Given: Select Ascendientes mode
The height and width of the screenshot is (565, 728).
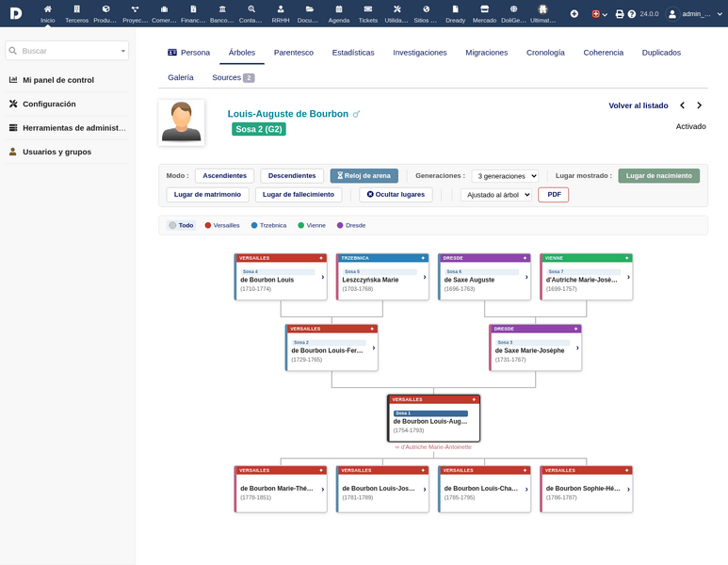Looking at the screenshot, I should click(x=224, y=175).
